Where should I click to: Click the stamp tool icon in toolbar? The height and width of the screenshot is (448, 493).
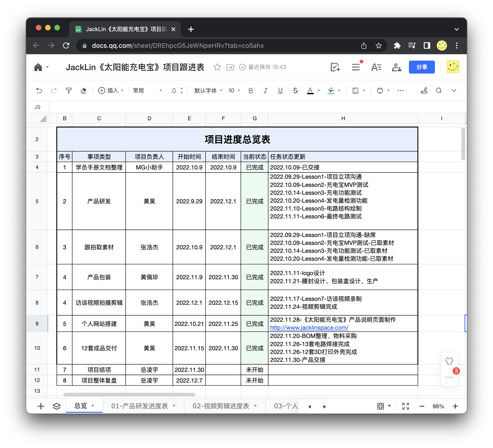pos(424,91)
